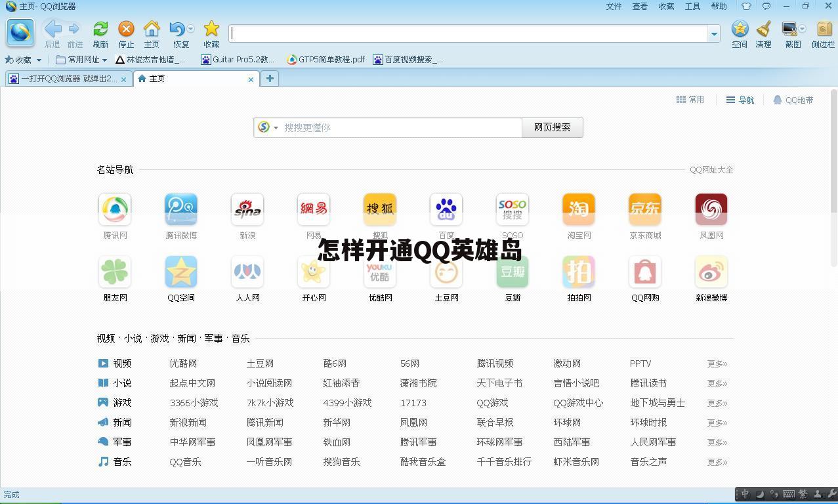
Task: Open the 朋友网 clover icon
Action: pyautogui.click(x=115, y=272)
